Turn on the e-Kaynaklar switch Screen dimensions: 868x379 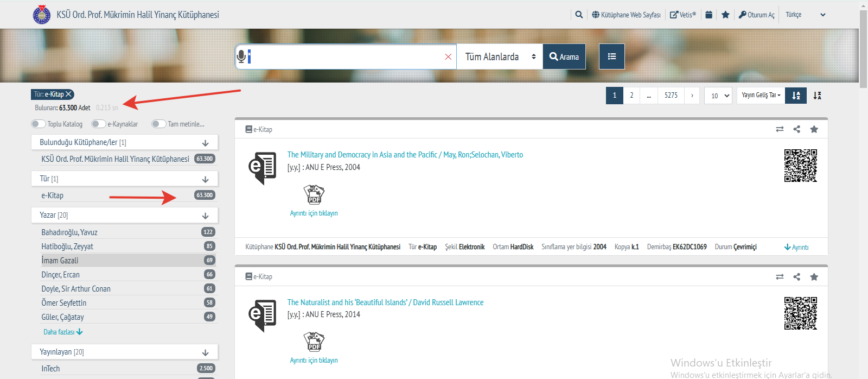tap(98, 124)
